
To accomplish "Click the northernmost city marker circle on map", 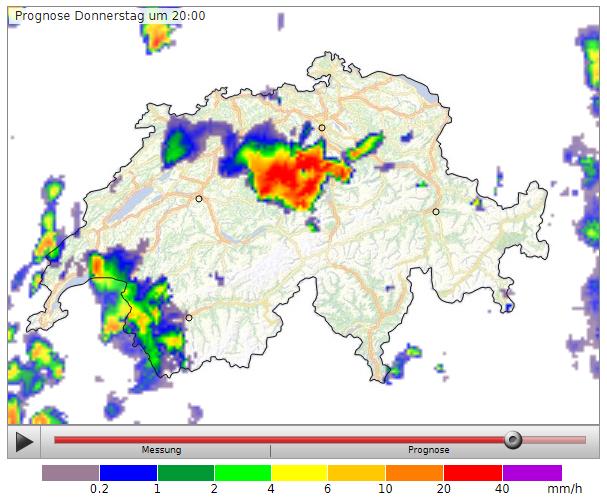I will click(x=322, y=128).
